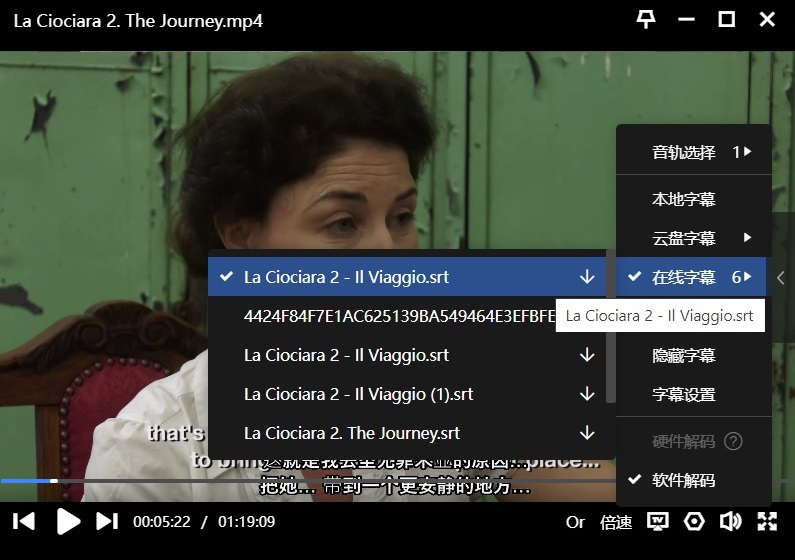Choose 本地字幕 local subtitle option
The width and height of the screenshot is (795, 560).
coord(684,199)
